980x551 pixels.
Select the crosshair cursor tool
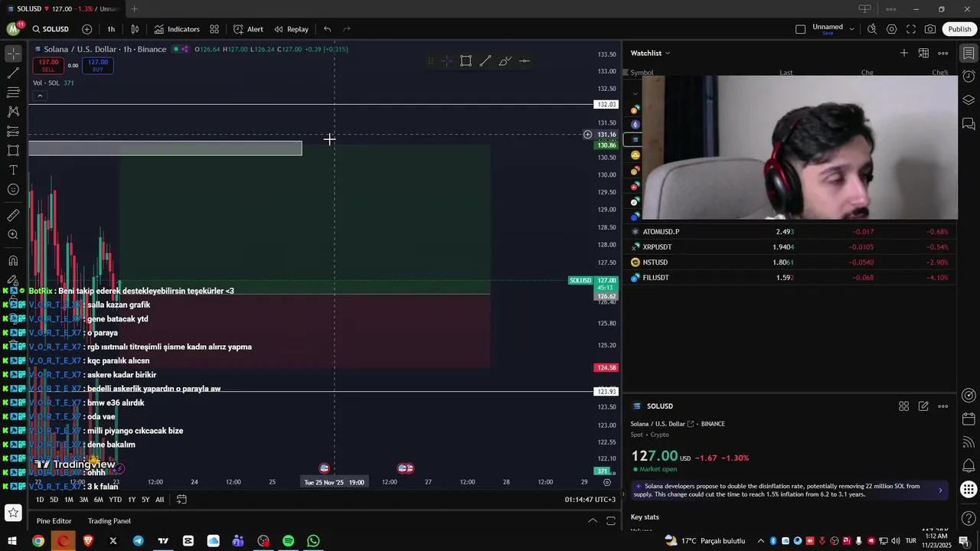point(13,54)
